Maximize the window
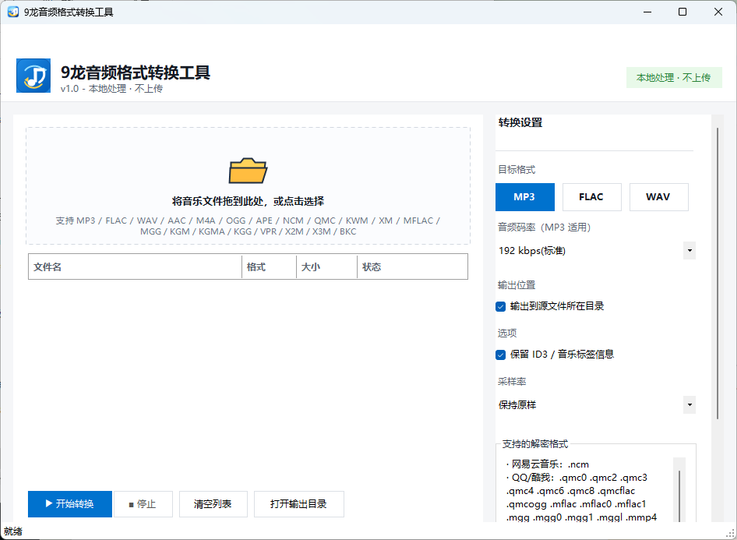 pos(682,12)
